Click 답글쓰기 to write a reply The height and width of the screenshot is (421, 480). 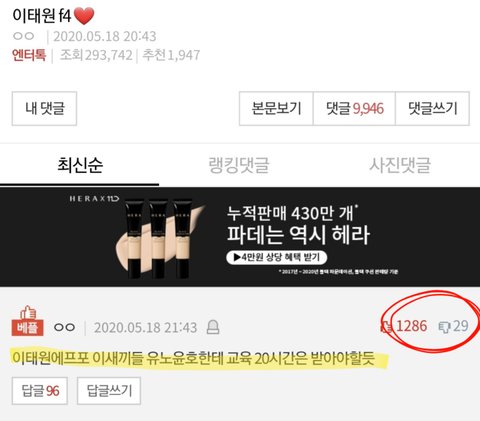coord(109,391)
